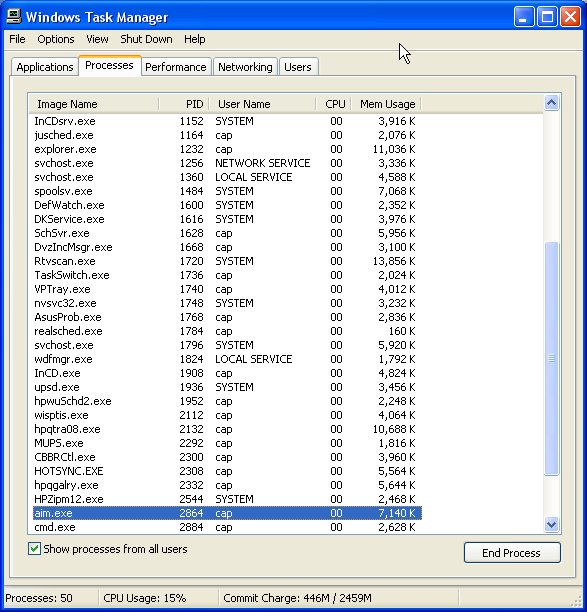The height and width of the screenshot is (612, 587).
Task: Sort by Image Name column header
Action: 93,104
